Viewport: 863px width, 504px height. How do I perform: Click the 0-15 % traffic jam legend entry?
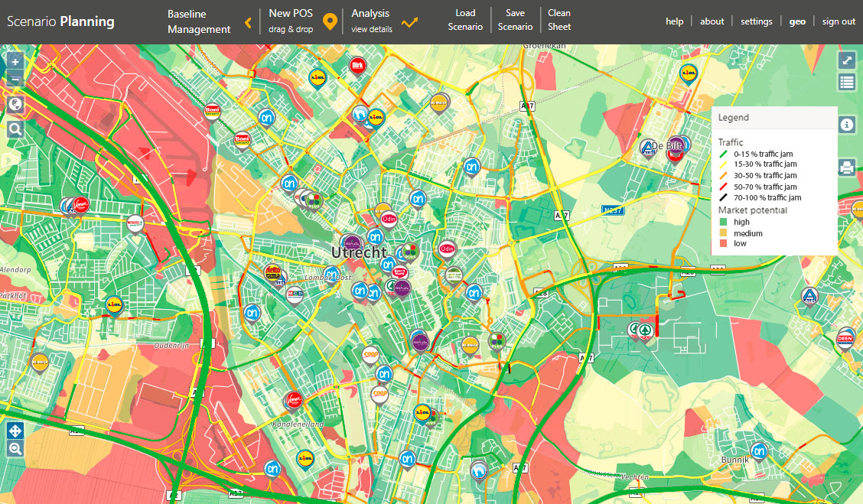pos(756,154)
